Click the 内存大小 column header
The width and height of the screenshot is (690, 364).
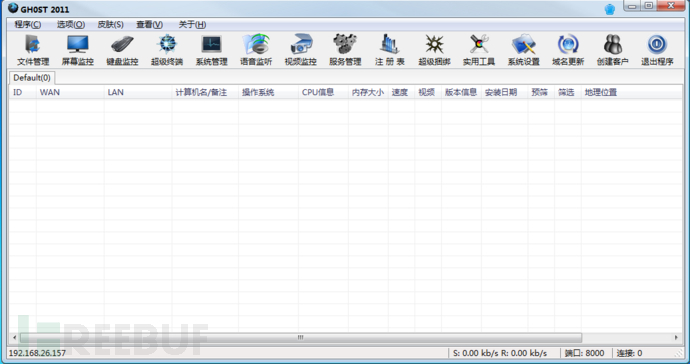(368, 92)
